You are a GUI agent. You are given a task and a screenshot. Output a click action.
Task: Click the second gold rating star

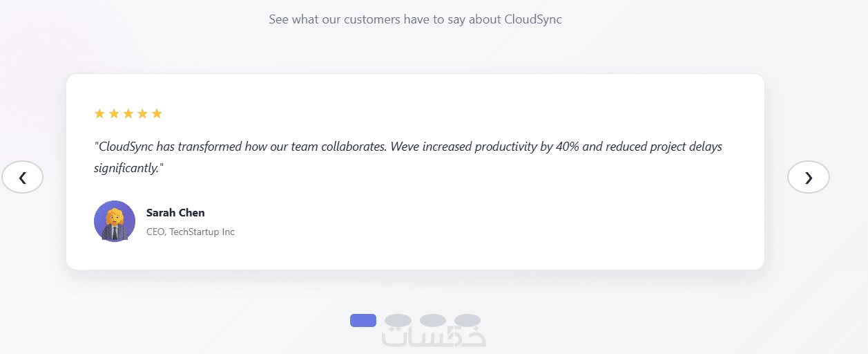coord(114,113)
